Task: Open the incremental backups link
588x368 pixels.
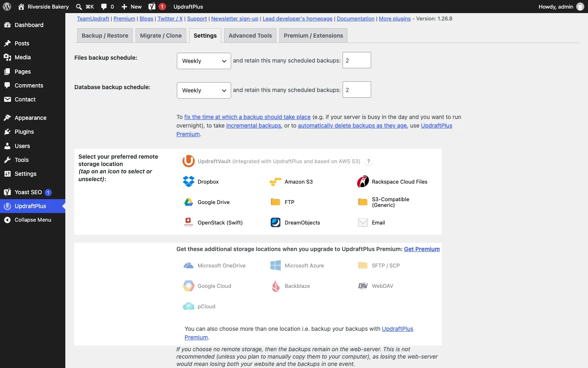Action: pos(254,126)
